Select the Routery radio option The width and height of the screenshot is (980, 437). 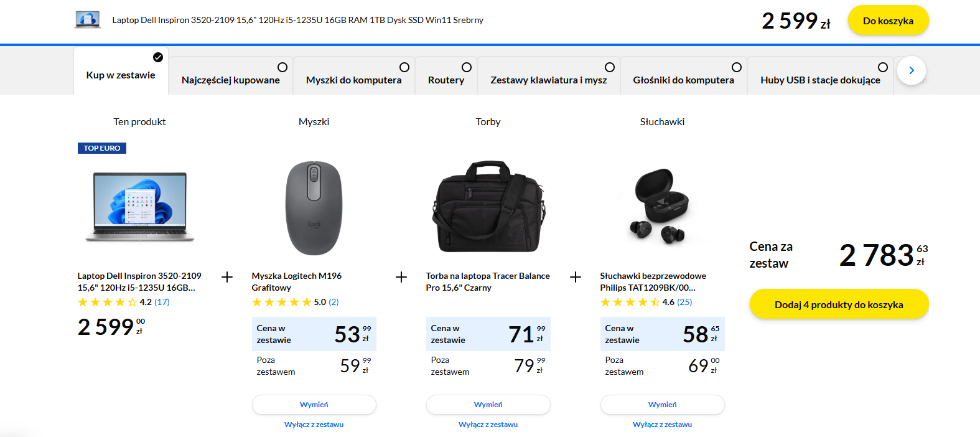tap(467, 67)
